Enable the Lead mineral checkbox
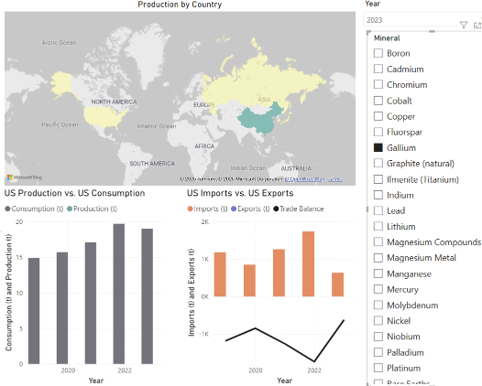 pyautogui.click(x=378, y=211)
